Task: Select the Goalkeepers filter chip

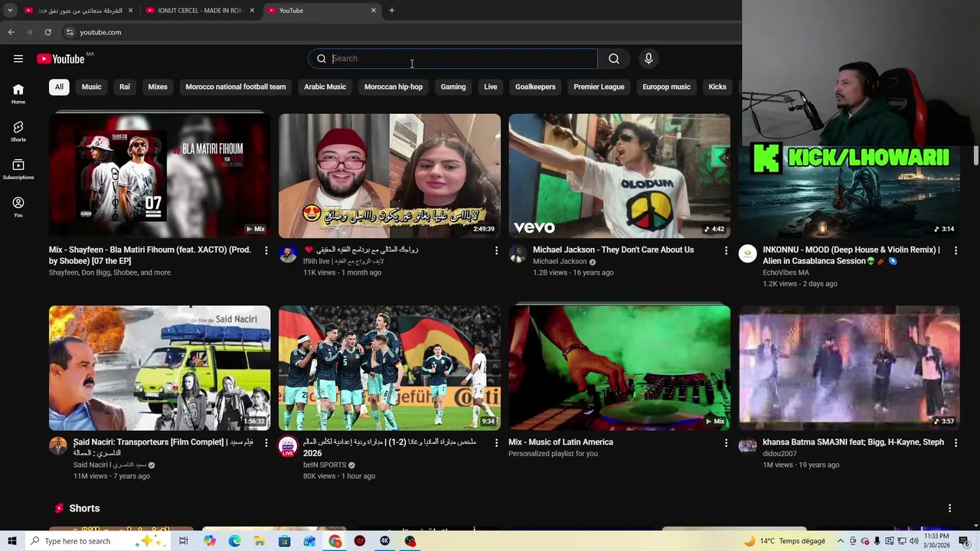Action: (535, 86)
